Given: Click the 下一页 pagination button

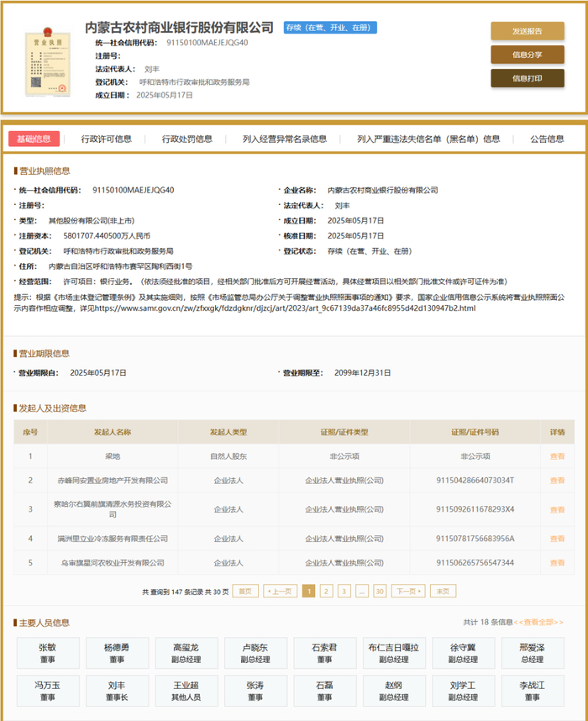Looking at the screenshot, I should tap(408, 592).
